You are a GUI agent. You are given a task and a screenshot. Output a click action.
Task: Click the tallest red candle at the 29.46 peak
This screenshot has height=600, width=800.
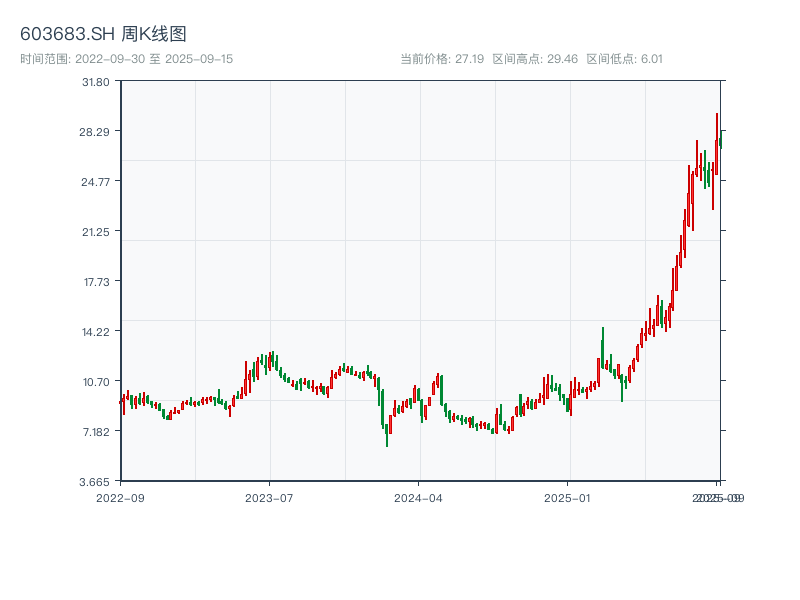tap(717, 144)
